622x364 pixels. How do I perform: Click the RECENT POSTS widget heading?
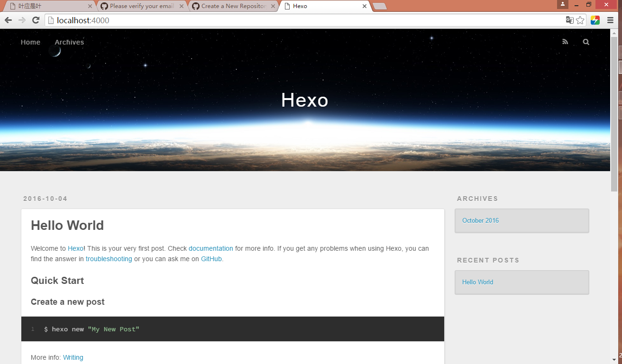click(488, 260)
